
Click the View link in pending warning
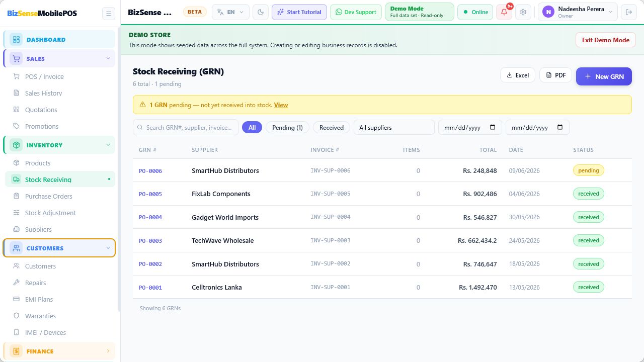(281, 105)
